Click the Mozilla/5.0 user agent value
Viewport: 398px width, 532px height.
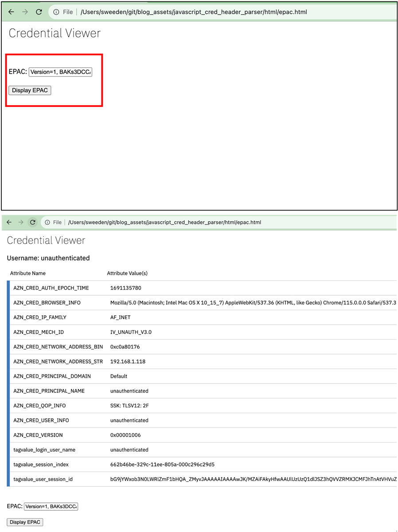(253, 303)
